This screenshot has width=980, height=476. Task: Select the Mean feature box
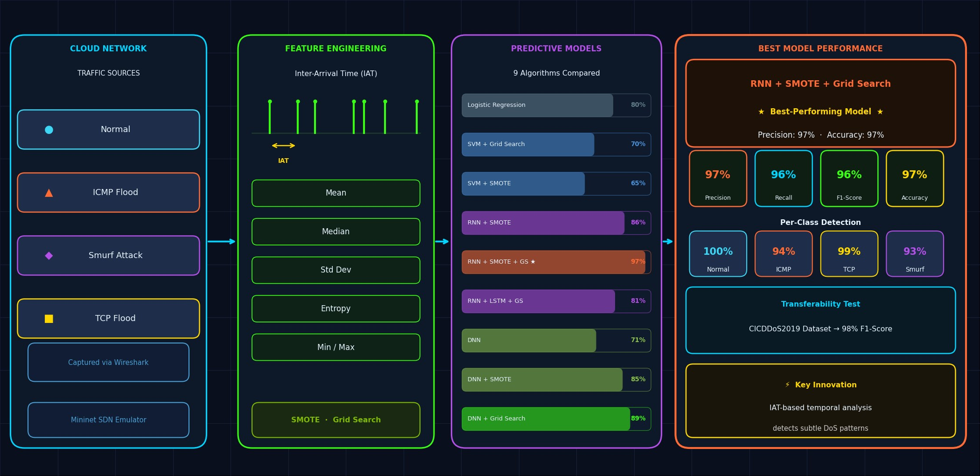(x=336, y=193)
